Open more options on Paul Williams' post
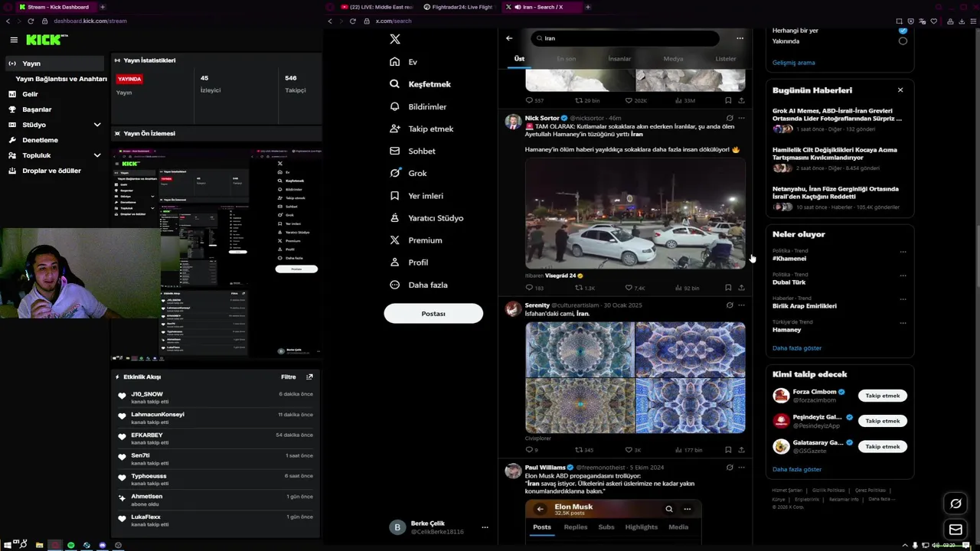 point(741,468)
